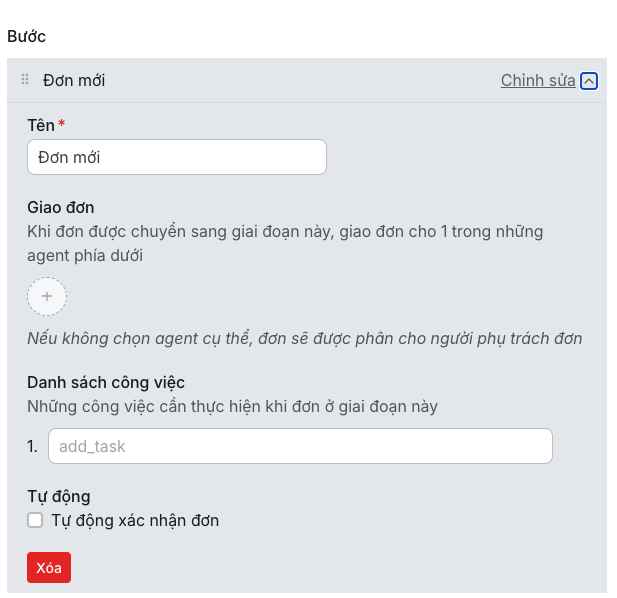Click the drag handle beside Đơn mới
Viewport: 617px width, 598px height.
click(x=25, y=80)
